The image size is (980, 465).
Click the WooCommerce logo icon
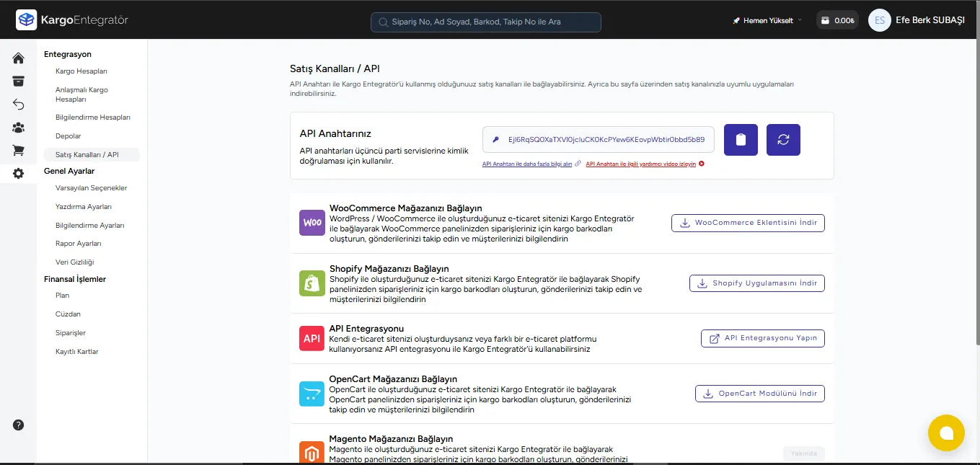(312, 223)
